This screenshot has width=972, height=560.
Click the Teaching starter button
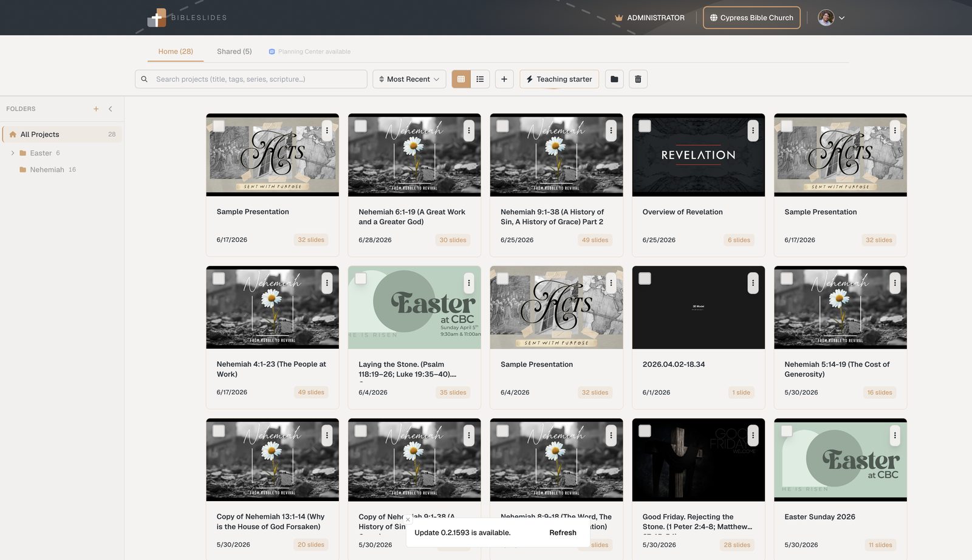(x=559, y=79)
